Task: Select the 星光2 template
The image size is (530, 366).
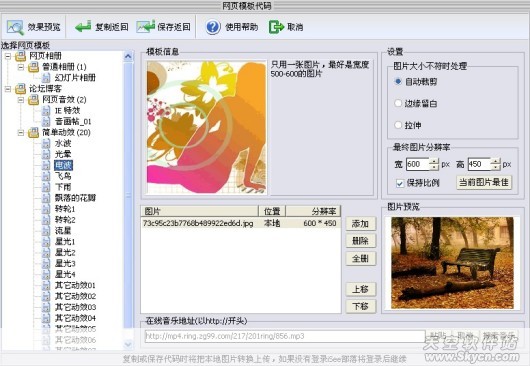Action: tap(65, 252)
